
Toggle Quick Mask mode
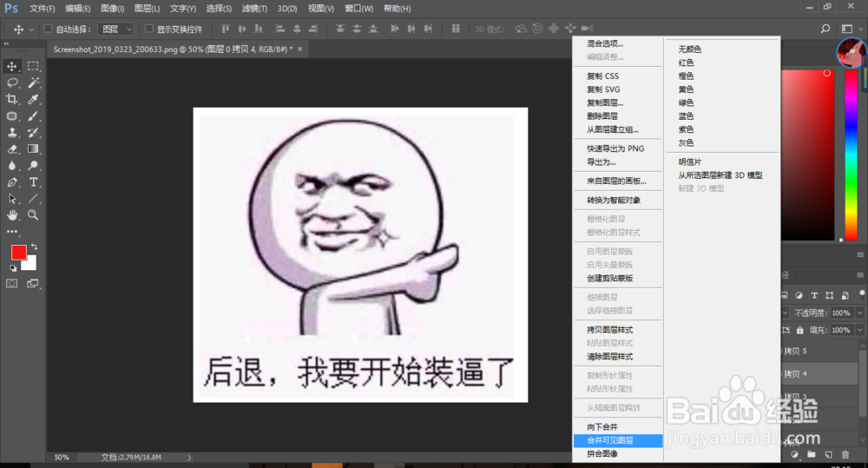(11, 284)
